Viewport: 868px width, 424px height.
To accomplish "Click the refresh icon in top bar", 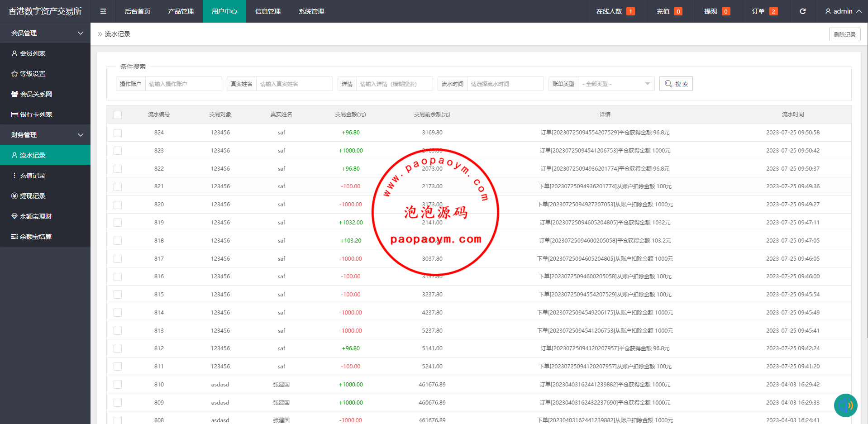I will click(802, 11).
